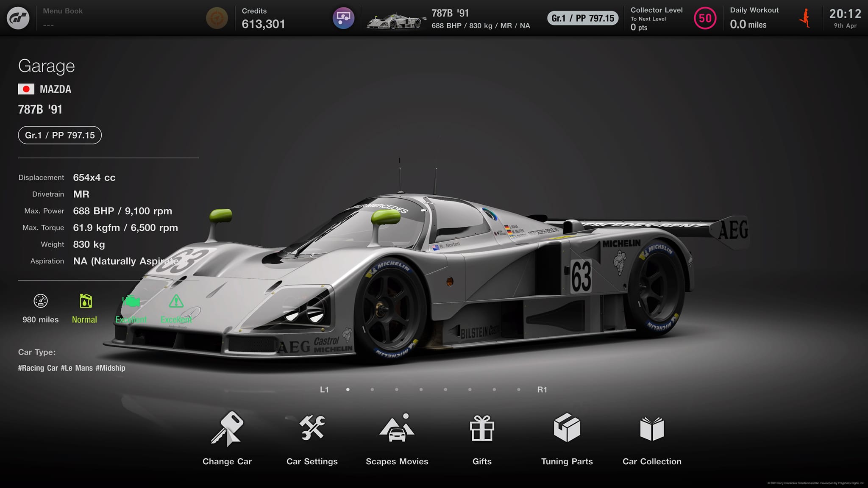Click the body rigidity warning triangle icon
This screenshot has height=488, width=868.
coord(176,301)
